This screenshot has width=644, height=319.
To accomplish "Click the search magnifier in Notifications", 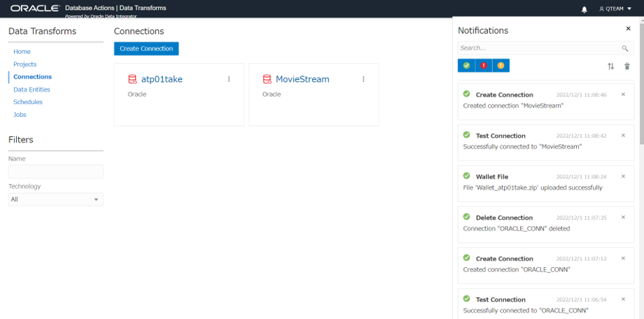I will pos(625,48).
